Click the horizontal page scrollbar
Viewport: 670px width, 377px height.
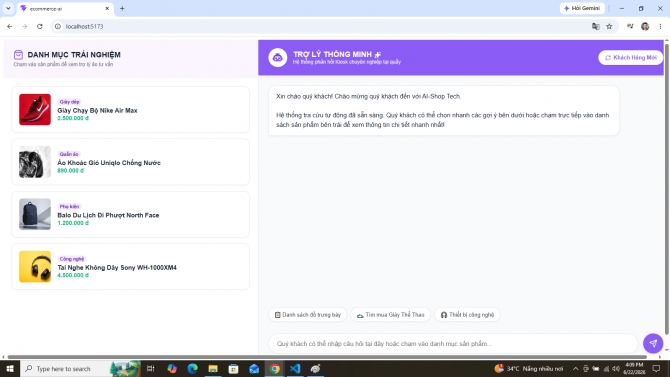click(327, 356)
